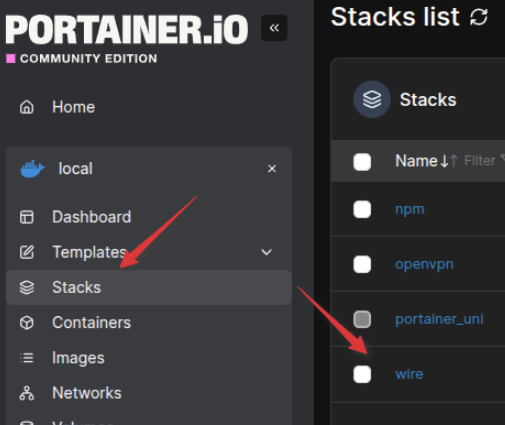Click the Docker whale icon for local
505x425 pixels.
click(x=32, y=169)
